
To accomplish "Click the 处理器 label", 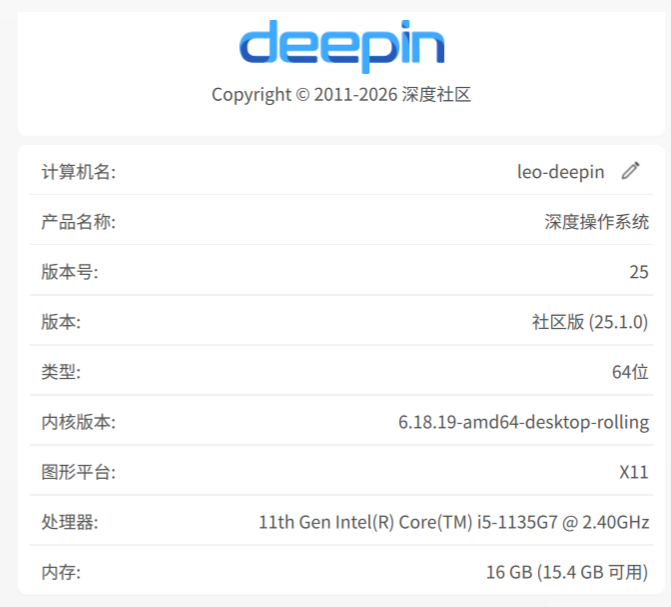I will point(70,522).
